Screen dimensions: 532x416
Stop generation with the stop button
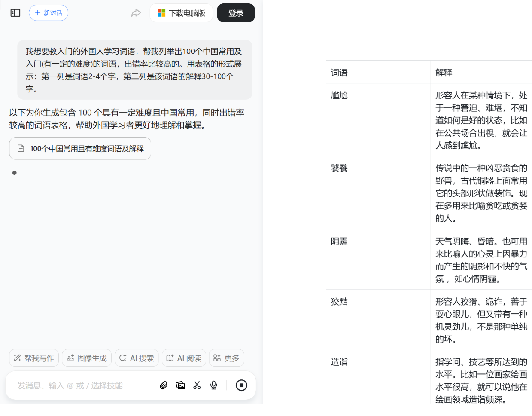tap(241, 385)
